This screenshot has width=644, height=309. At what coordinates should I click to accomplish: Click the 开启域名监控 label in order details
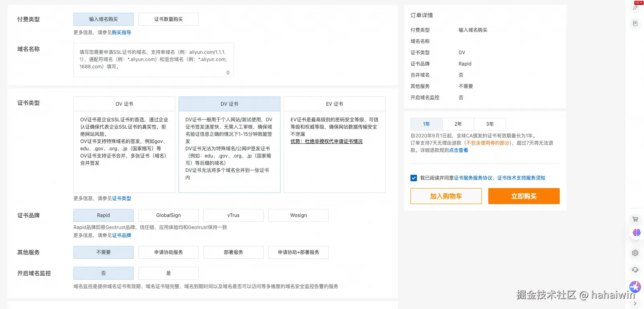(x=425, y=98)
